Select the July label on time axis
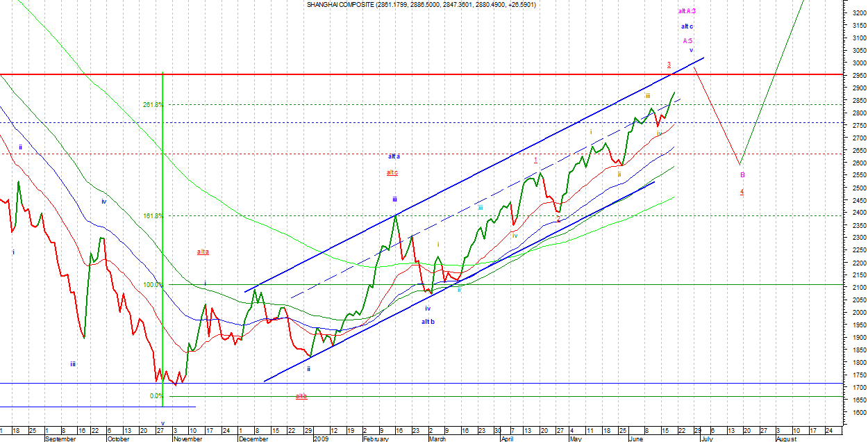The height and width of the screenshot is (442, 868). point(707,439)
